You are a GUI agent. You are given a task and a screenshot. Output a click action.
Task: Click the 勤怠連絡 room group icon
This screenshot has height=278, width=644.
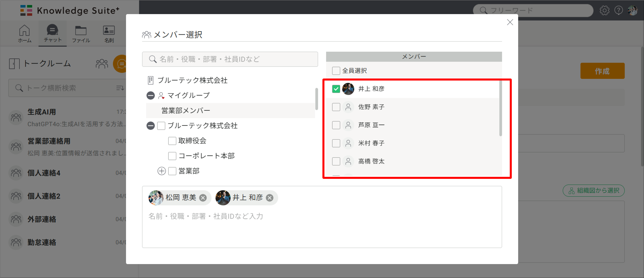(x=16, y=242)
